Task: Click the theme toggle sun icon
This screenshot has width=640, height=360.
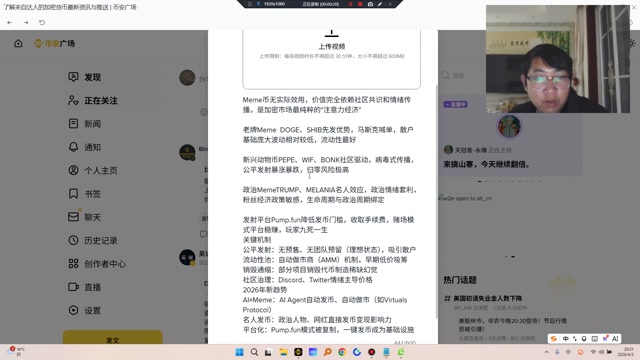Action: pos(632,43)
